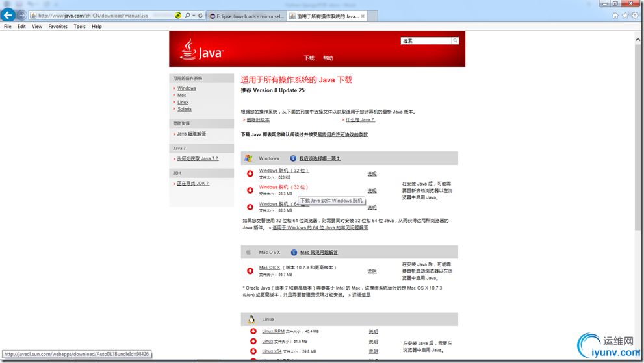Click the Apple logo in the Mac OS X header
This screenshot has height=363, width=644.
(x=248, y=252)
